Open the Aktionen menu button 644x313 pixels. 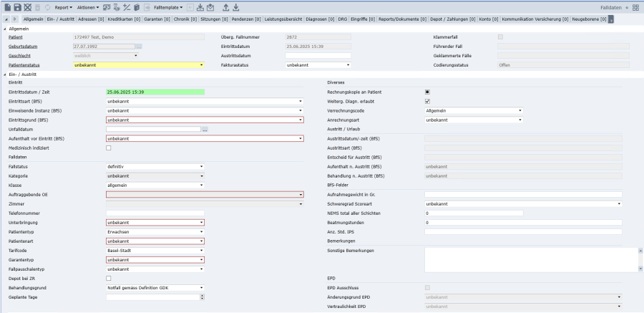coord(87,7)
